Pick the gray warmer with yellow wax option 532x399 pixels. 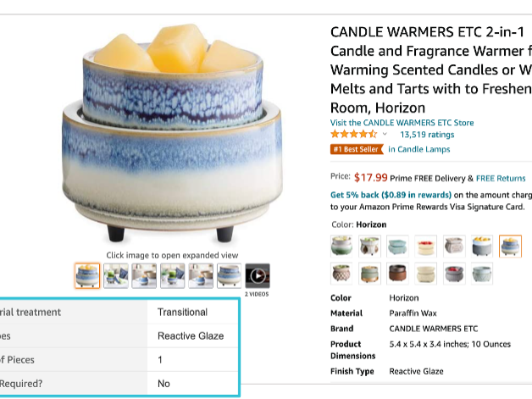(x=482, y=246)
